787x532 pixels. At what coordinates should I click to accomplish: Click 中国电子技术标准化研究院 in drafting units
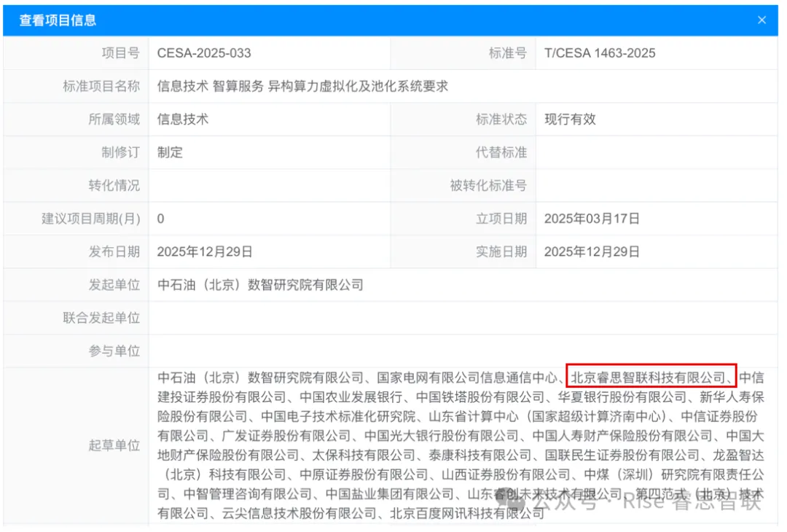pos(338,417)
